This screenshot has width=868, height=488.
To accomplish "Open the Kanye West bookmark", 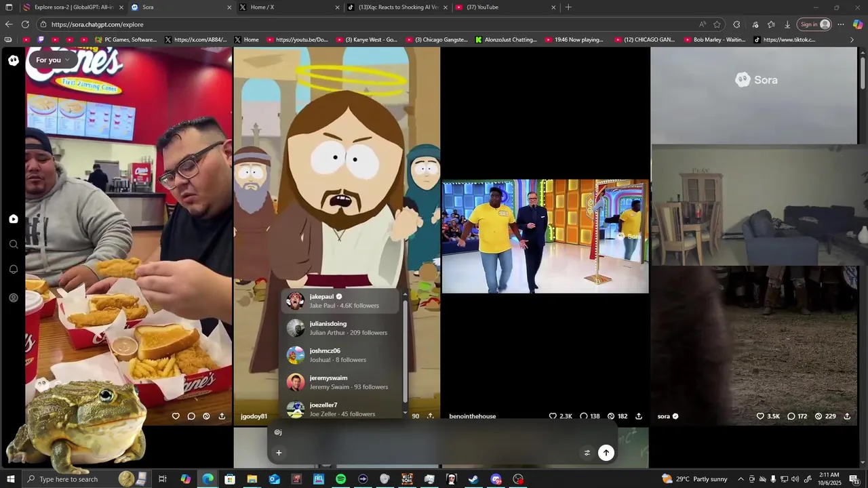I will click(366, 40).
